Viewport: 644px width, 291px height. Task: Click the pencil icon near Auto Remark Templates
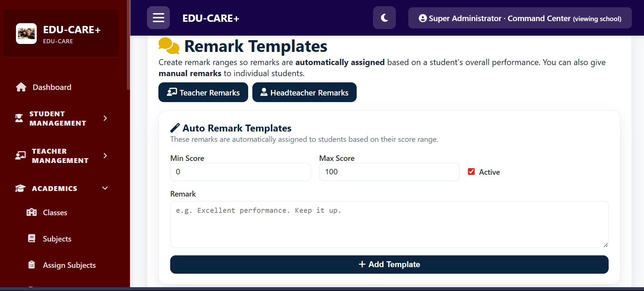(x=175, y=128)
